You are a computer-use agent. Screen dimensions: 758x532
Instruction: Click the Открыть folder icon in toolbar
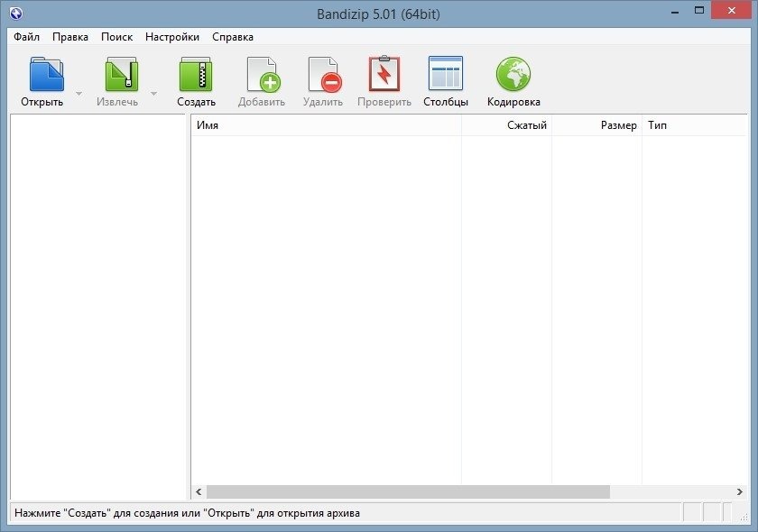46,74
